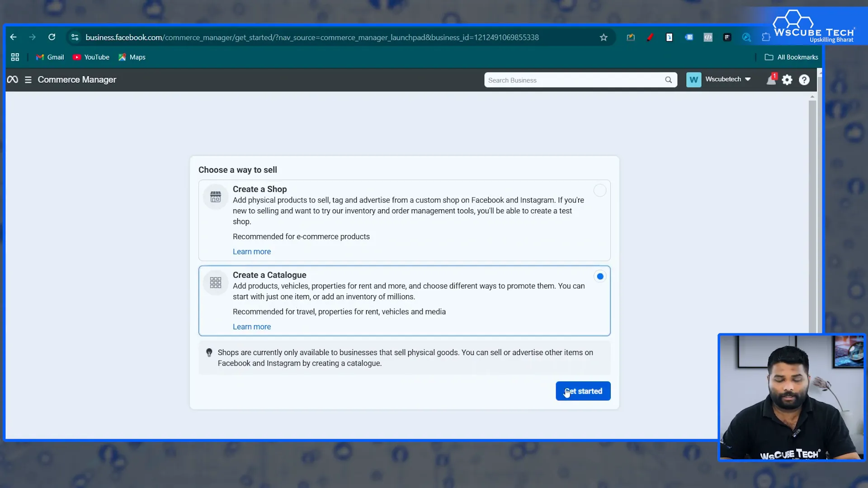The width and height of the screenshot is (868, 488).
Task: Open the help question mark icon
Action: click(804, 80)
